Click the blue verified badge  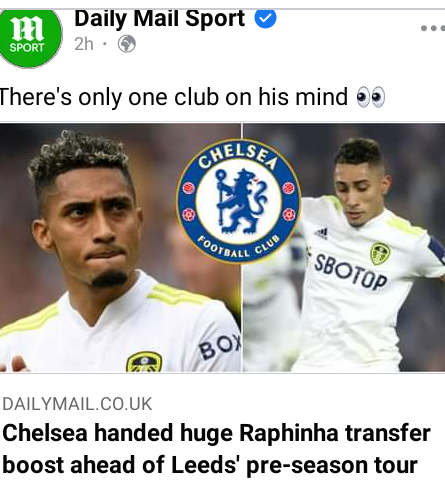(x=265, y=18)
